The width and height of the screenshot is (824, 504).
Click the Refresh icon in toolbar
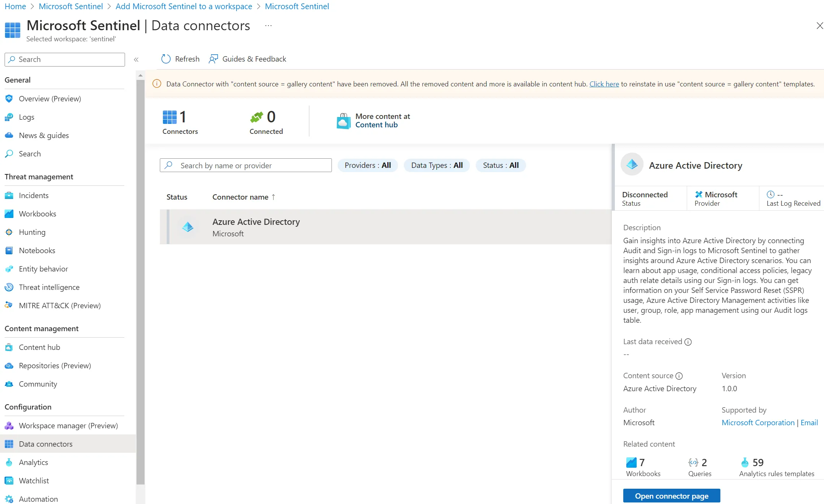click(x=166, y=59)
